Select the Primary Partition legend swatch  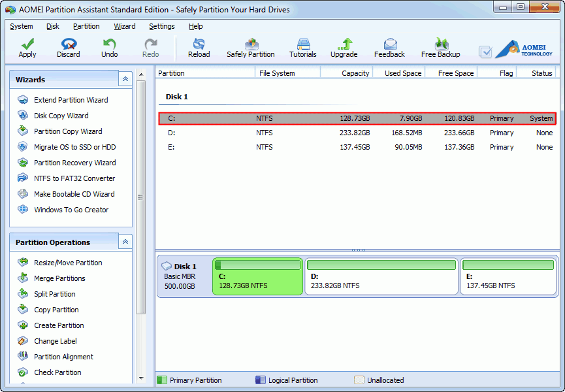(161, 380)
